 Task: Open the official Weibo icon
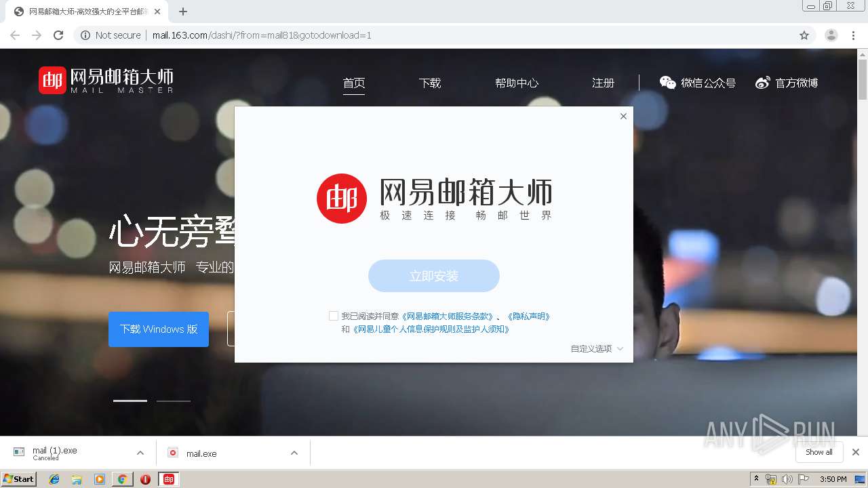[763, 83]
